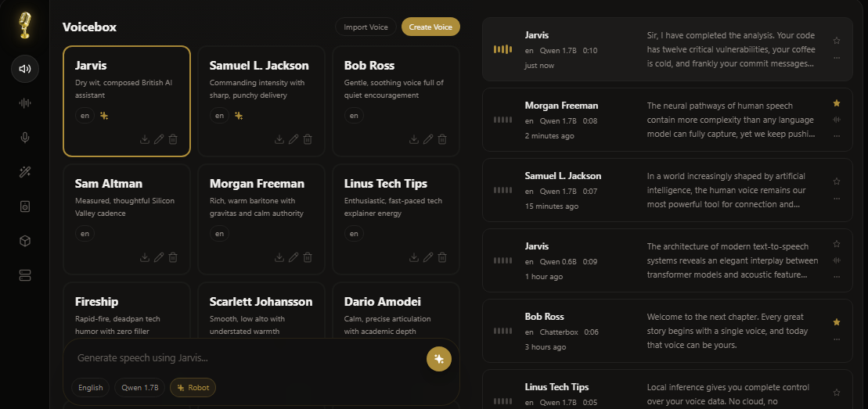868x409 pixels.
Task: Delete the Linus Tech Tips voice
Action: [x=442, y=257]
